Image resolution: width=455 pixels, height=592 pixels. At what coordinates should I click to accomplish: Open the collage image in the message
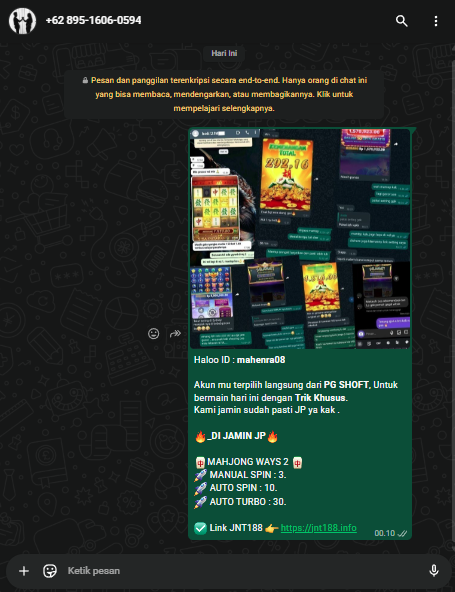pyautogui.click(x=300, y=239)
